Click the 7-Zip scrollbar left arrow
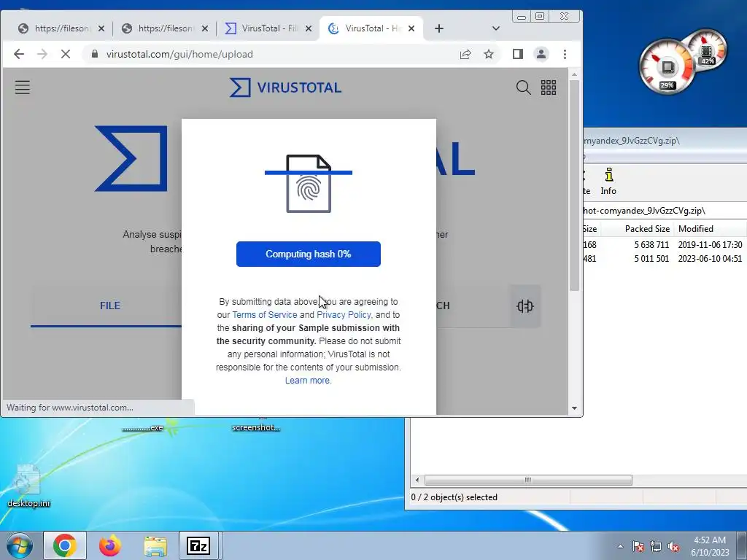Viewport: 747px width, 560px height. (x=417, y=480)
